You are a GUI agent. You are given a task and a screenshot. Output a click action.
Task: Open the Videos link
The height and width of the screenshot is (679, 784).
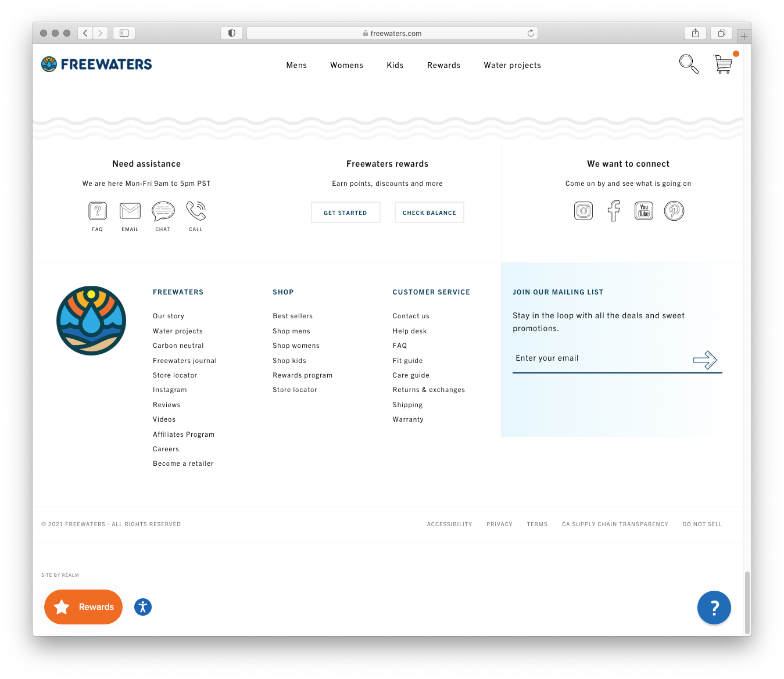(164, 419)
